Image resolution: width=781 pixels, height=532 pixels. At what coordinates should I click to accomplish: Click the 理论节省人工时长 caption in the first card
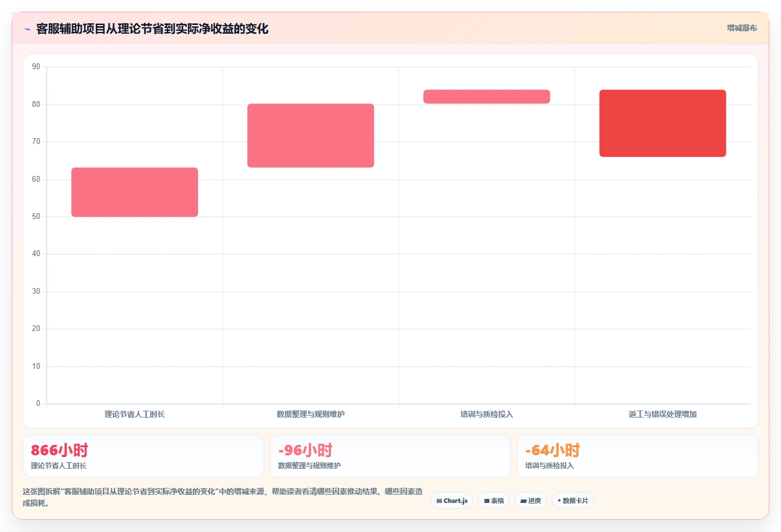click(x=59, y=466)
